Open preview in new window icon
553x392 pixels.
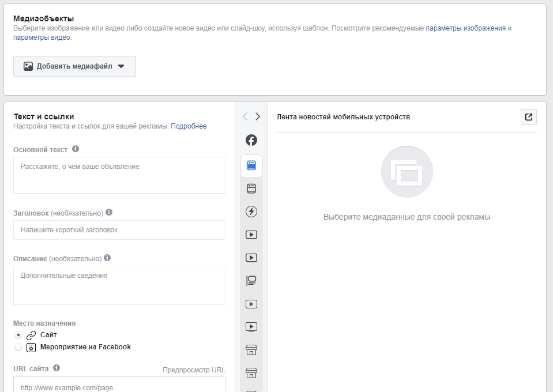click(529, 117)
